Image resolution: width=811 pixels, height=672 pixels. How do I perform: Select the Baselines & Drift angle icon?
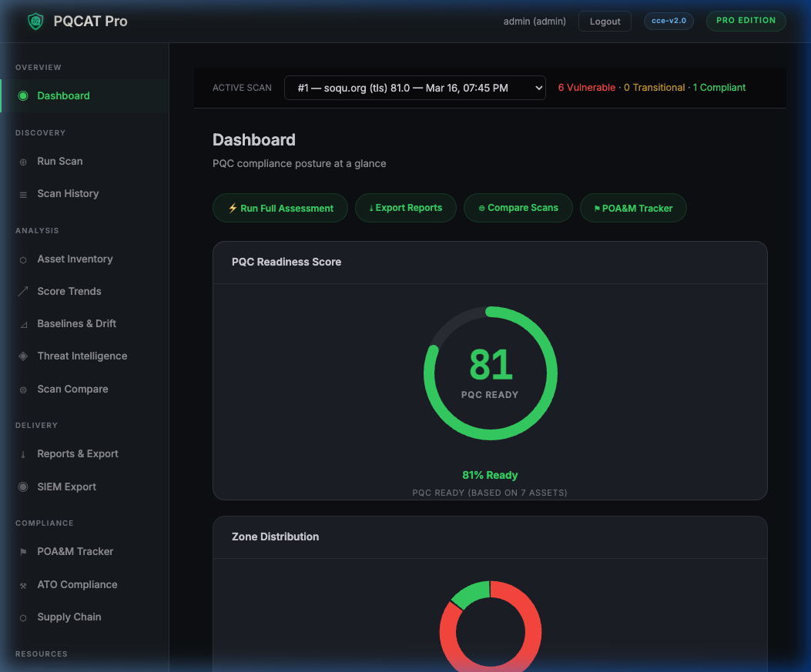[x=22, y=324]
